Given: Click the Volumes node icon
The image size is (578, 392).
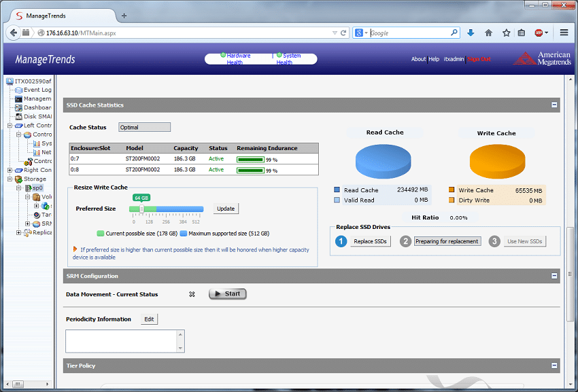Looking at the screenshot, I should [37, 197].
